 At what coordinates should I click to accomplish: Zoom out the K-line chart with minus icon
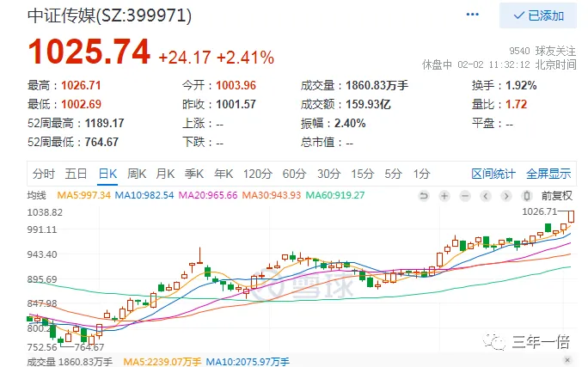pyautogui.click(x=465, y=196)
